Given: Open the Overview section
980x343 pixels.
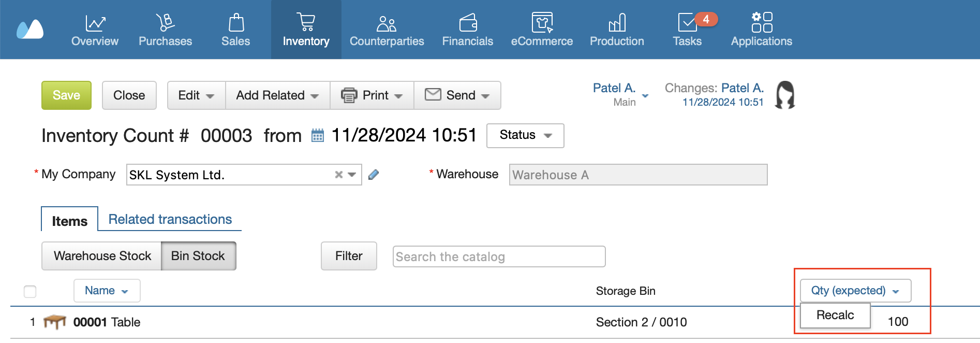Looking at the screenshot, I should tap(95, 30).
